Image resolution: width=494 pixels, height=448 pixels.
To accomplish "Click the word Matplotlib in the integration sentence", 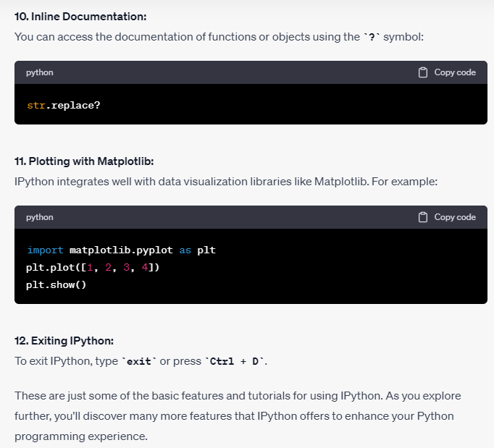I will coord(341,181).
